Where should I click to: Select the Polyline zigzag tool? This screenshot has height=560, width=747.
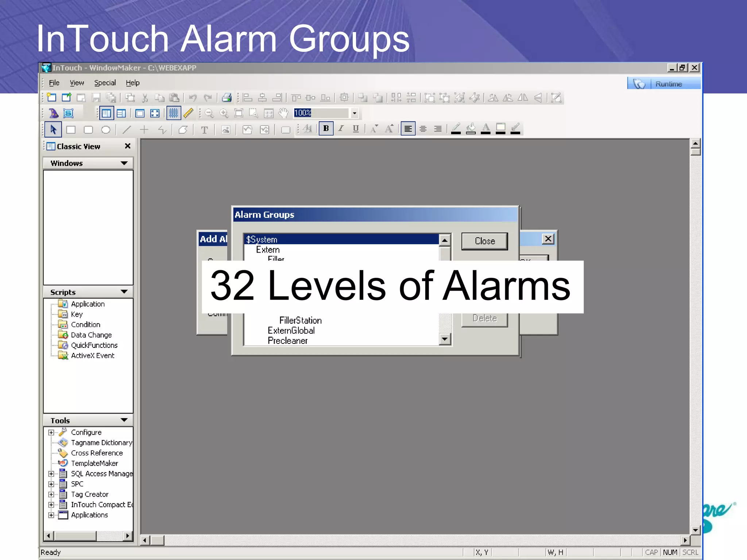tap(162, 129)
